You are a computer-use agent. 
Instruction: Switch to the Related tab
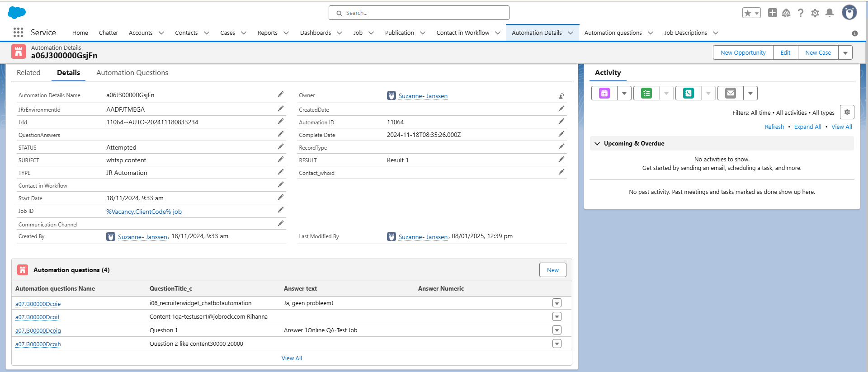(28, 73)
